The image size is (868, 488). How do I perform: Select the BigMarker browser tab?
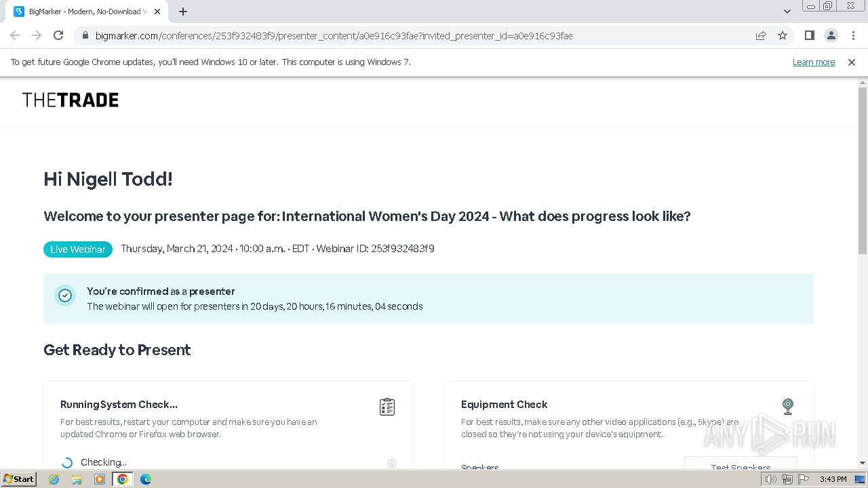click(87, 12)
